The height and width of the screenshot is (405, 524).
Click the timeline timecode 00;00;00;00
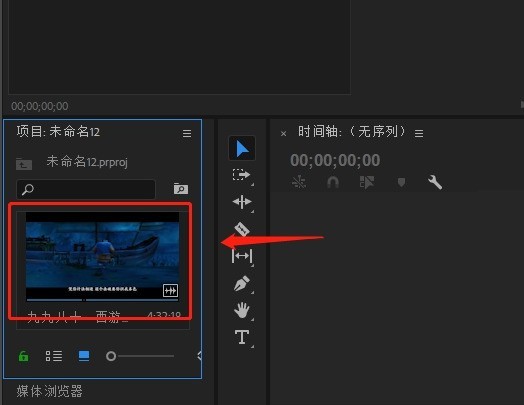click(x=335, y=160)
